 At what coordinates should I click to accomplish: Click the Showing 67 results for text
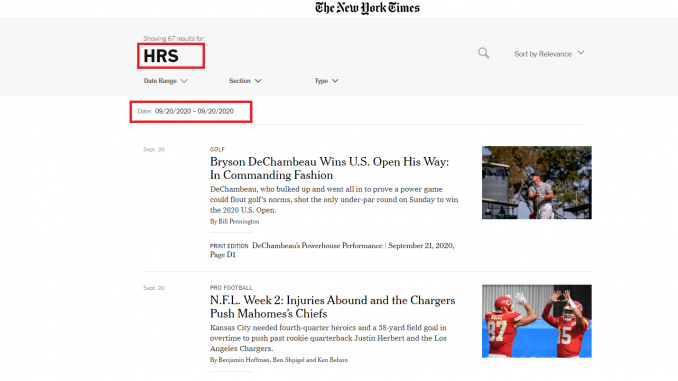click(x=174, y=38)
